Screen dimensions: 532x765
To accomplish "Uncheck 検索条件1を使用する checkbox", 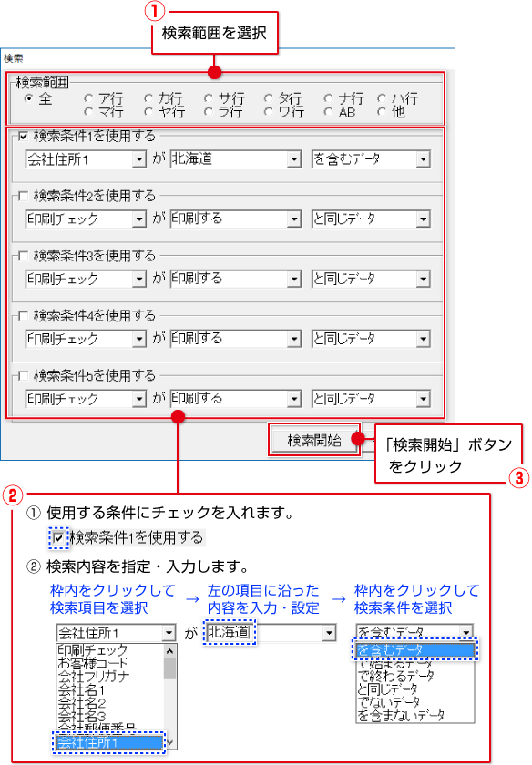I will pos(23,136).
